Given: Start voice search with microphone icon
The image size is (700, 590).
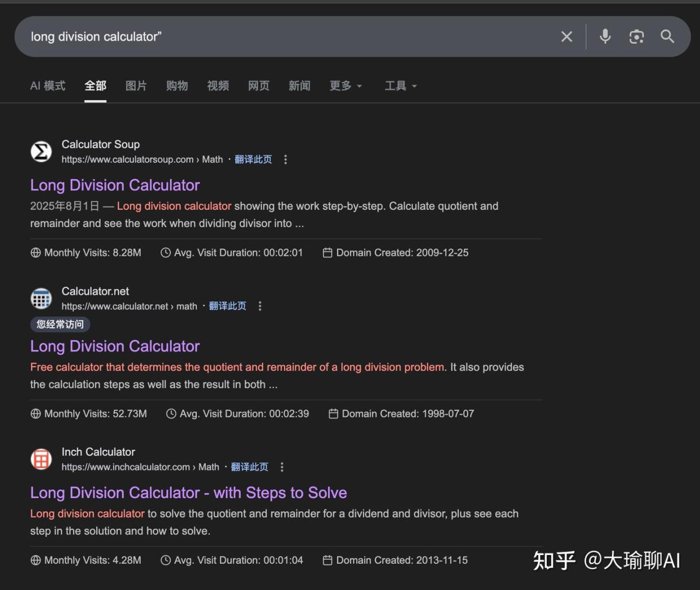Looking at the screenshot, I should coord(605,37).
